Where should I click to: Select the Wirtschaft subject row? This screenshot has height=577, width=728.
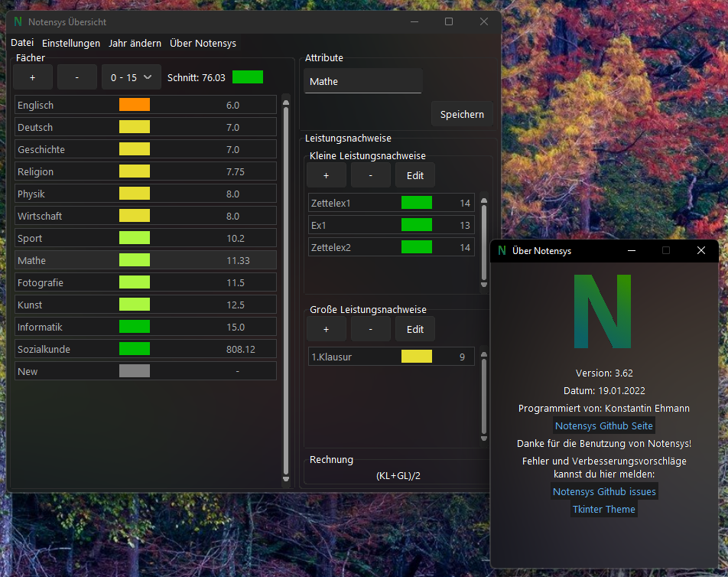[x=146, y=216]
